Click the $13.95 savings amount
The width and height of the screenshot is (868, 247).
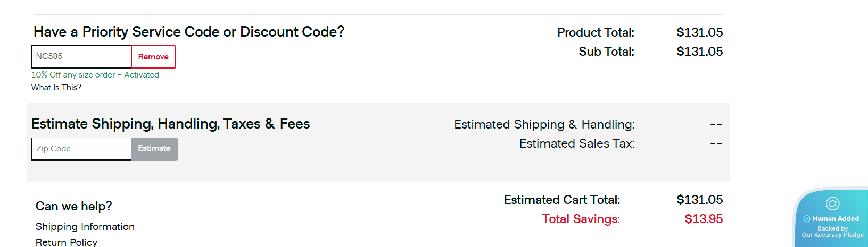[703, 219]
